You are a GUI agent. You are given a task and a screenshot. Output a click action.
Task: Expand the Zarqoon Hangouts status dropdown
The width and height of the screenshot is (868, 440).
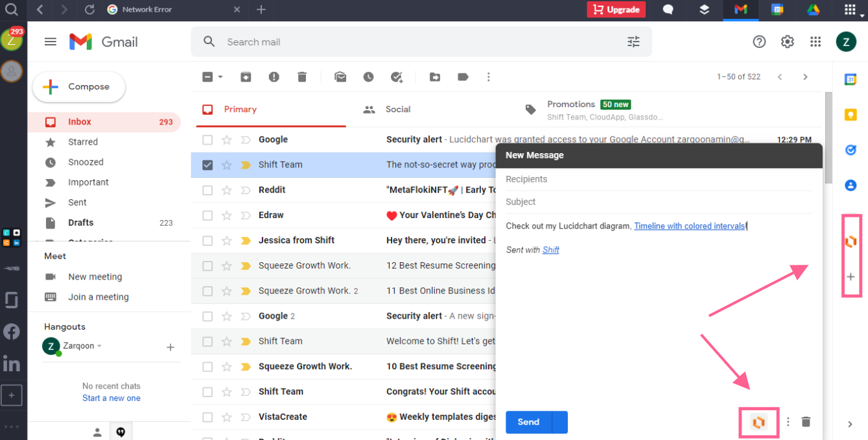(x=99, y=347)
